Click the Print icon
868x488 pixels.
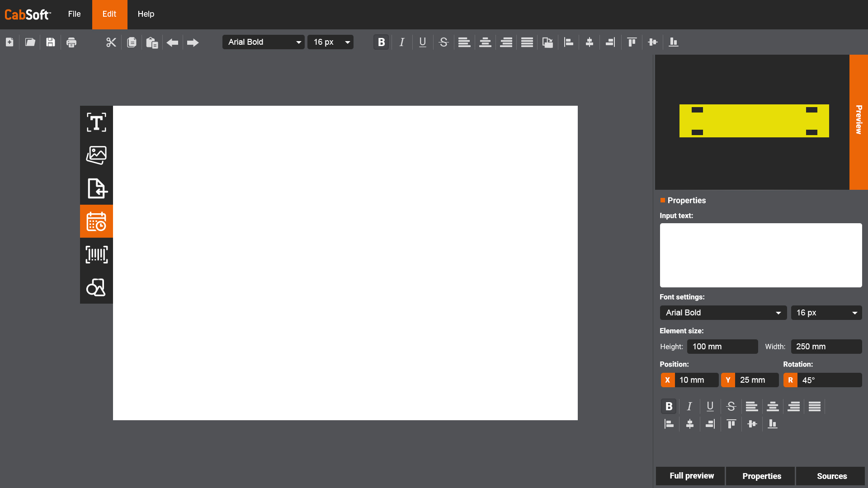(71, 42)
